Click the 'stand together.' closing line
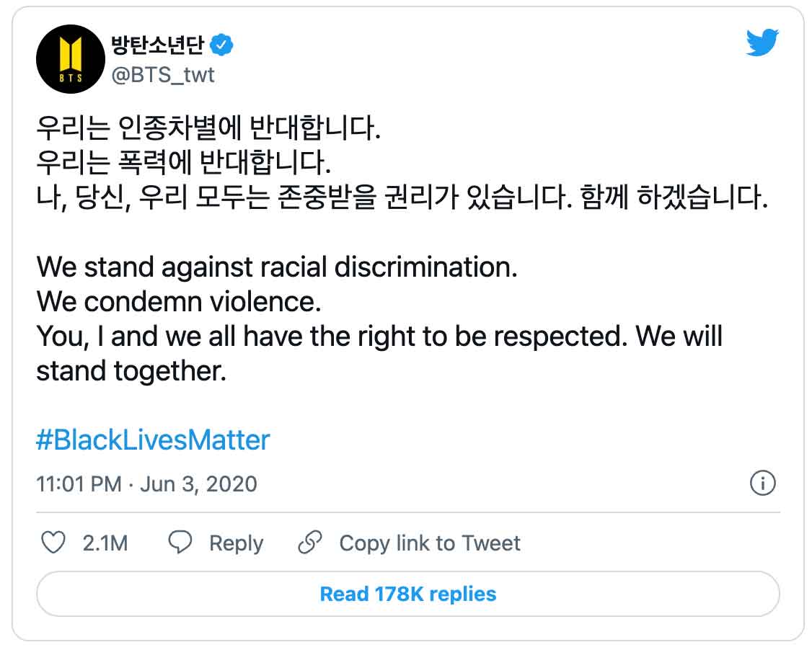Screen dimensions: 812x650 click(x=131, y=370)
